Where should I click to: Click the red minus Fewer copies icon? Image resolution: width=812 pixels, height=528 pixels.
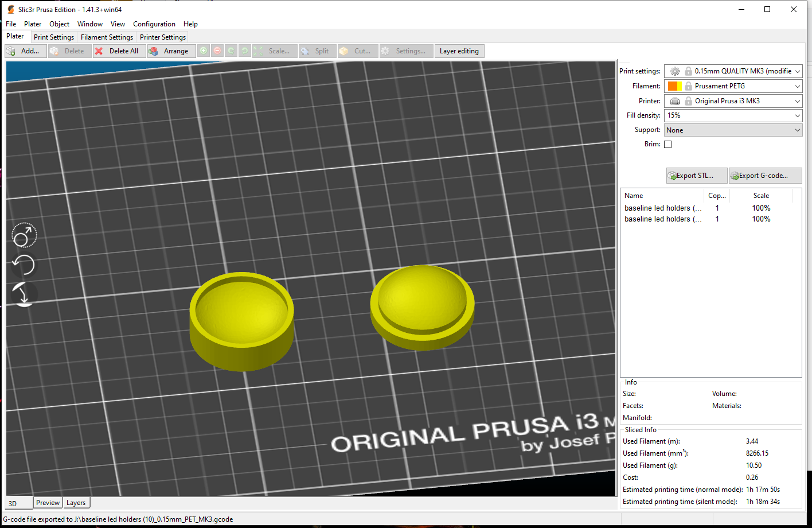click(217, 51)
